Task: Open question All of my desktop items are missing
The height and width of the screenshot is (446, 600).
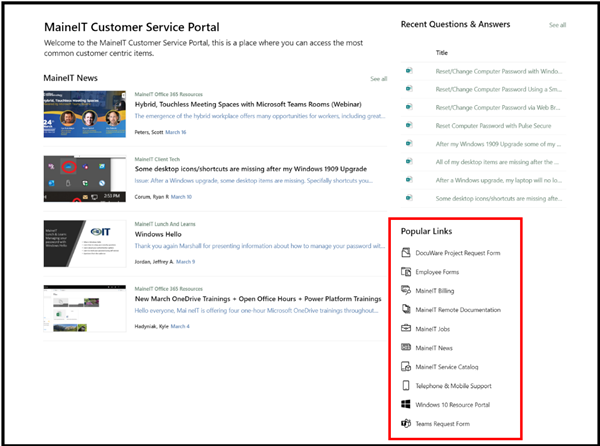Action: 497,162
